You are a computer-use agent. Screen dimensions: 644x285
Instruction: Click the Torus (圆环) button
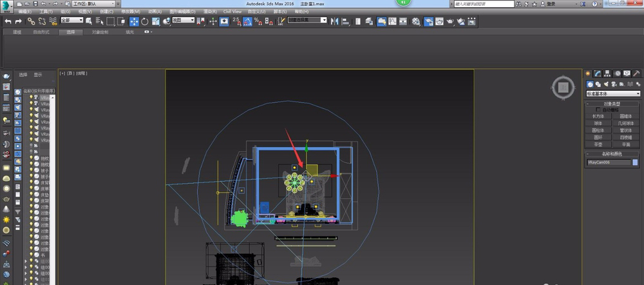pos(598,137)
